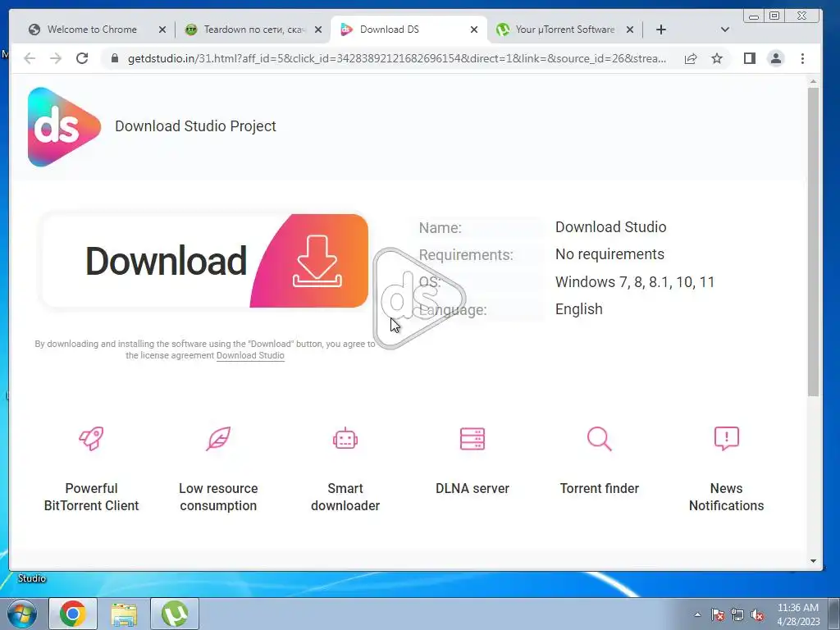Click the No requirements value text
Screen dimensions: 840x630
tap(609, 254)
